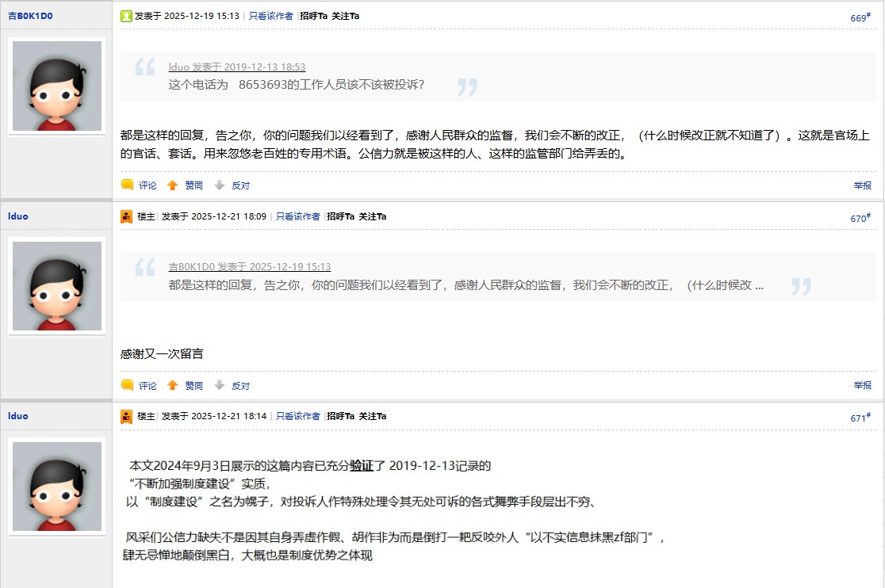The height and width of the screenshot is (588, 885).
Task: Click the underlined 验证 link in post 671
Action: (362, 466)
